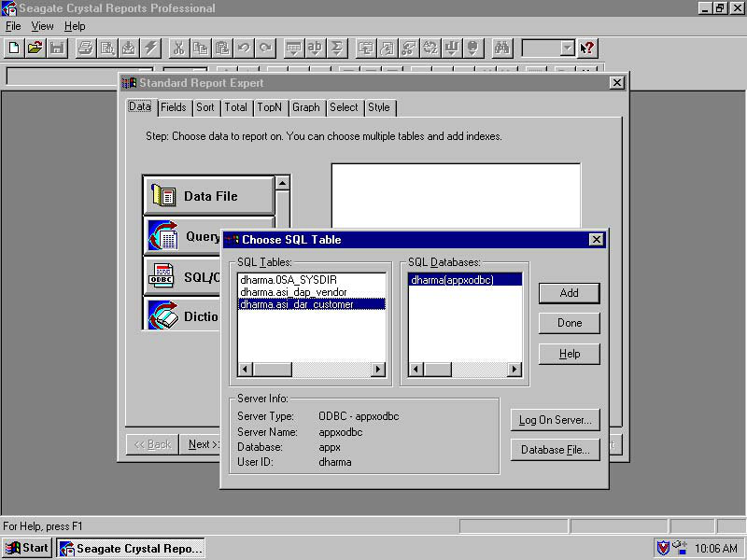
Task: Switch to the Total tab
Action: [x=236, y=107]
